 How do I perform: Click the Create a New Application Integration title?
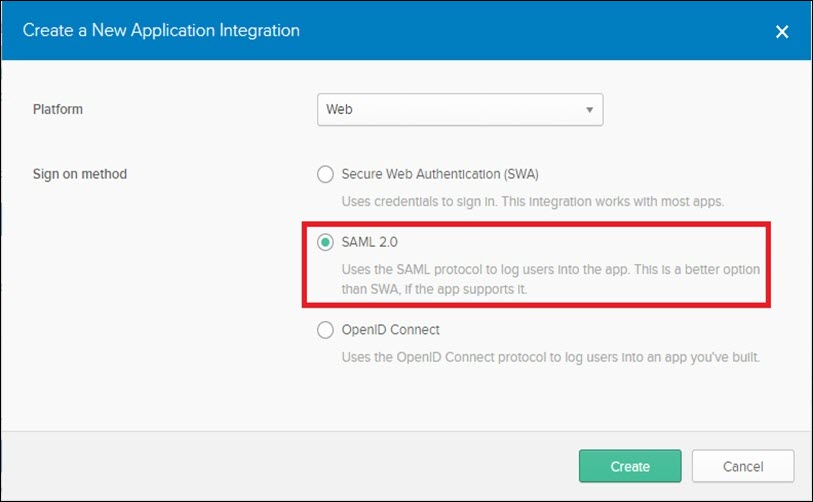tap(161, 30)
